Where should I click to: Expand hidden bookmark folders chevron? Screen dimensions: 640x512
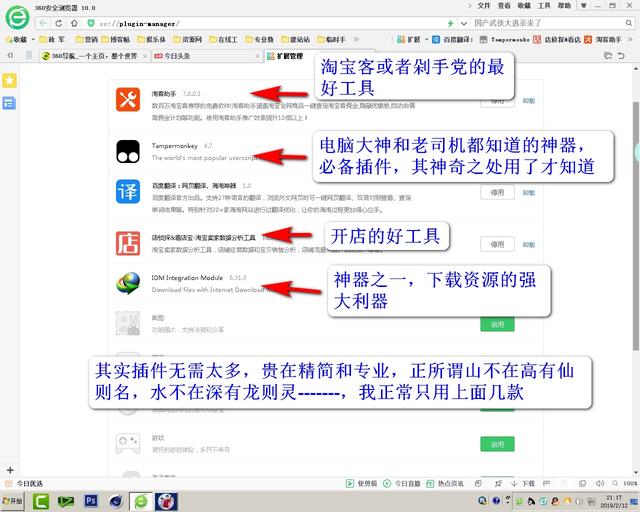(356, 39)
